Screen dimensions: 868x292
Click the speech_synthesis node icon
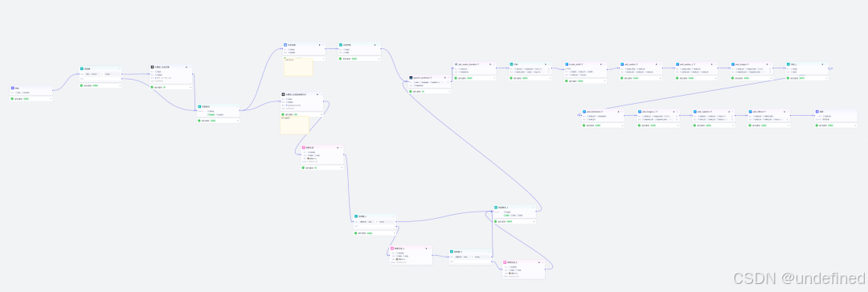pos(411,78)
